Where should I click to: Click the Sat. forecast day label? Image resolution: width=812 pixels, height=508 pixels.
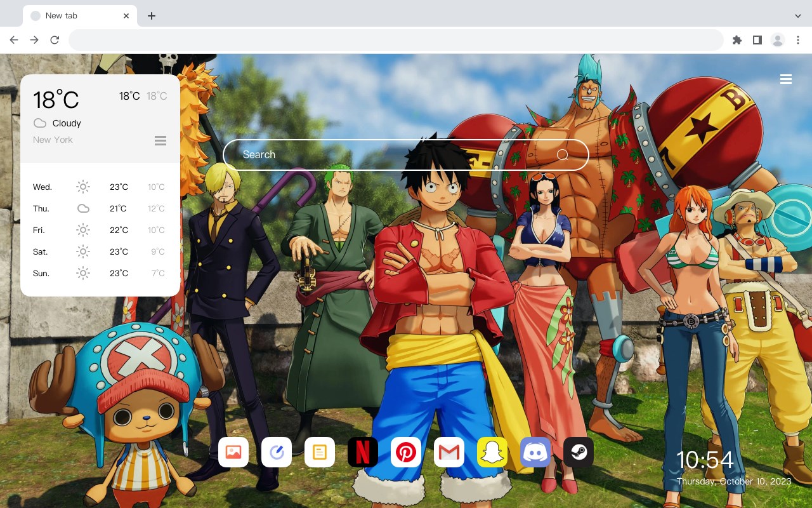pyautogui.click(x=41, y=252)
